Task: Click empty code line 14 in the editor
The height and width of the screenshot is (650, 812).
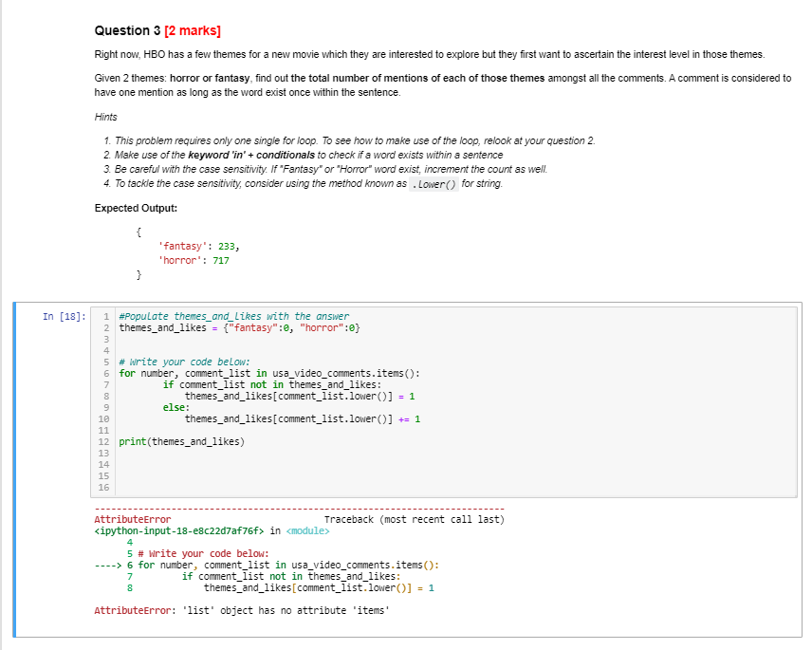Action: point(455,465)
